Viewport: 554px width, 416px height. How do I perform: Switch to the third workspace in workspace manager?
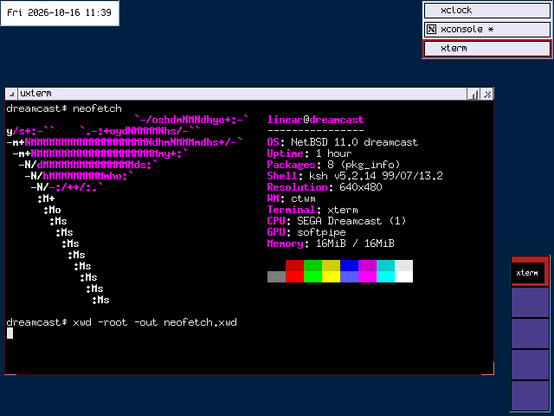click(530, 333)
